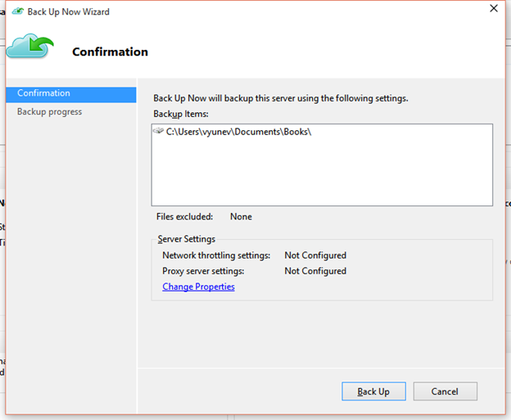Click the small cloud icon in title bar
Viewport: 511px width, 420px height.
pos(17,11)
